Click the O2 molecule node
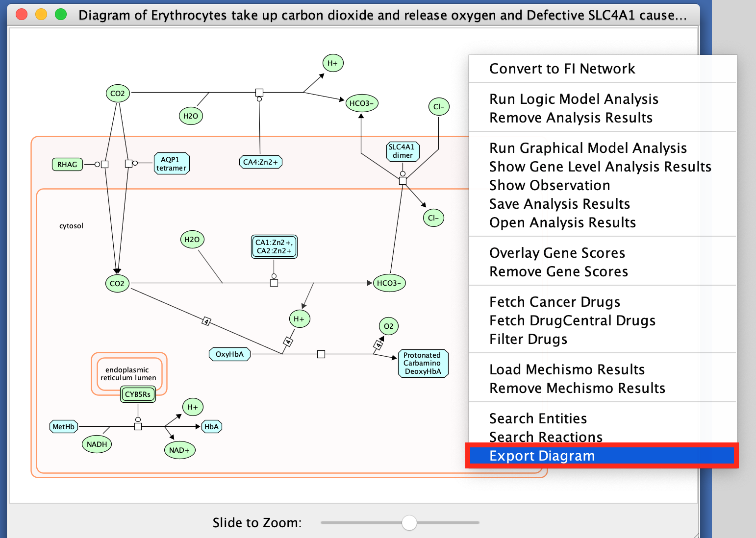This screenshot has width=756, height=538. tap(388, 326)
